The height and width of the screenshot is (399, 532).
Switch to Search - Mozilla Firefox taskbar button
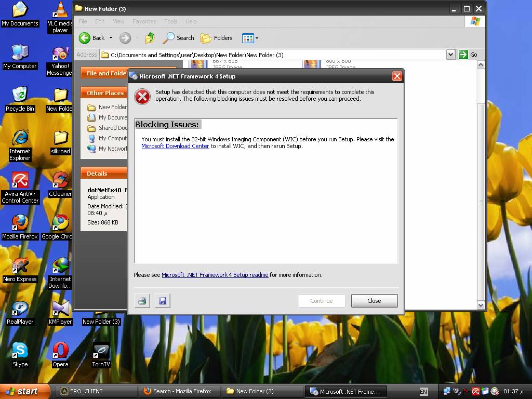pos(180,392)
